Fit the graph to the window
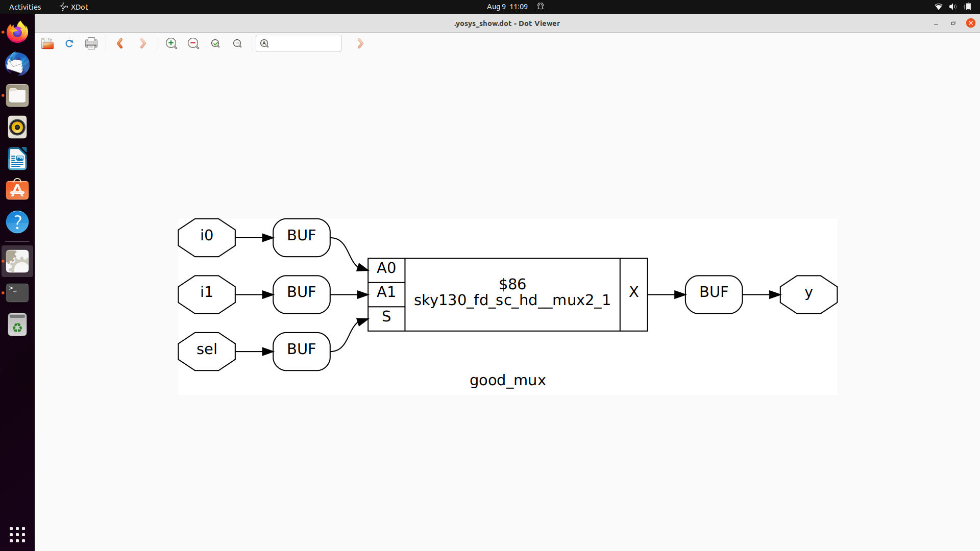 point(215,43)
